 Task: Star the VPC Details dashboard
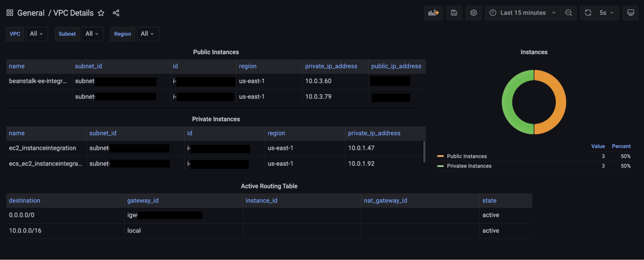tap(101, 13)
